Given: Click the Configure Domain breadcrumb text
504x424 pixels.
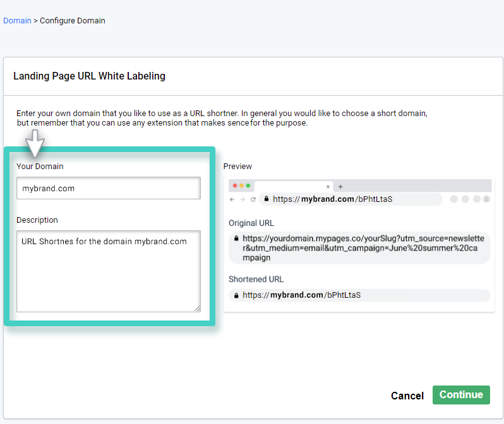Looking at the screenshot, I should pos(73,21).
